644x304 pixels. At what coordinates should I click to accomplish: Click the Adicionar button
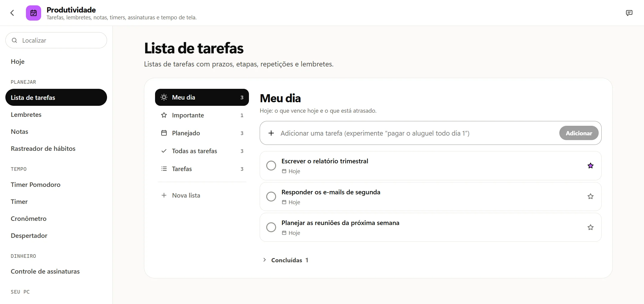tap(579, 133)
